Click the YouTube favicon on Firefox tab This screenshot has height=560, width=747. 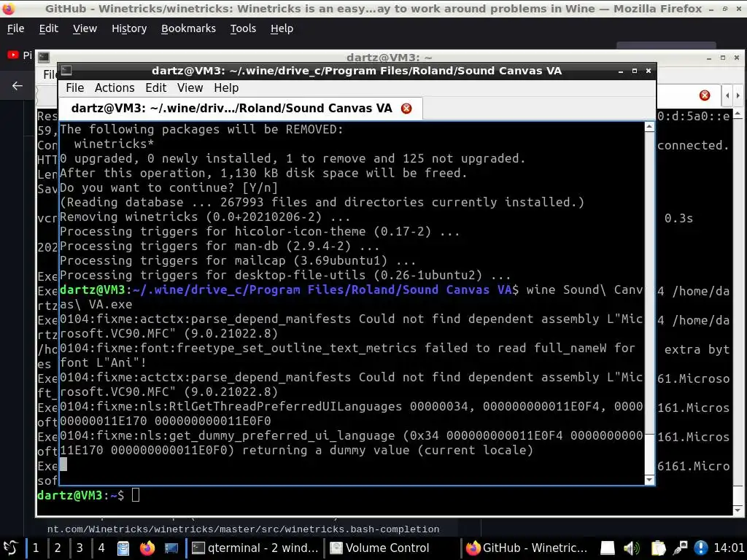(x=13, y=55)
